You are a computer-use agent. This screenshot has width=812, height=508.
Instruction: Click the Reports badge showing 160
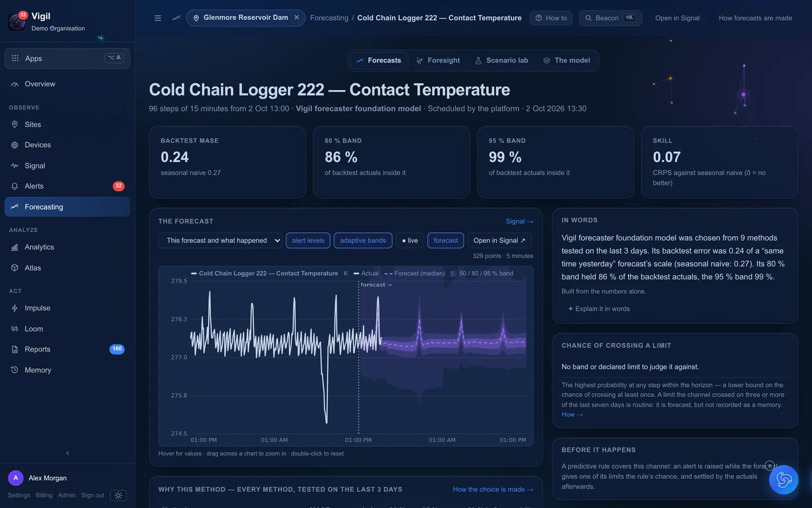[117, 349]
